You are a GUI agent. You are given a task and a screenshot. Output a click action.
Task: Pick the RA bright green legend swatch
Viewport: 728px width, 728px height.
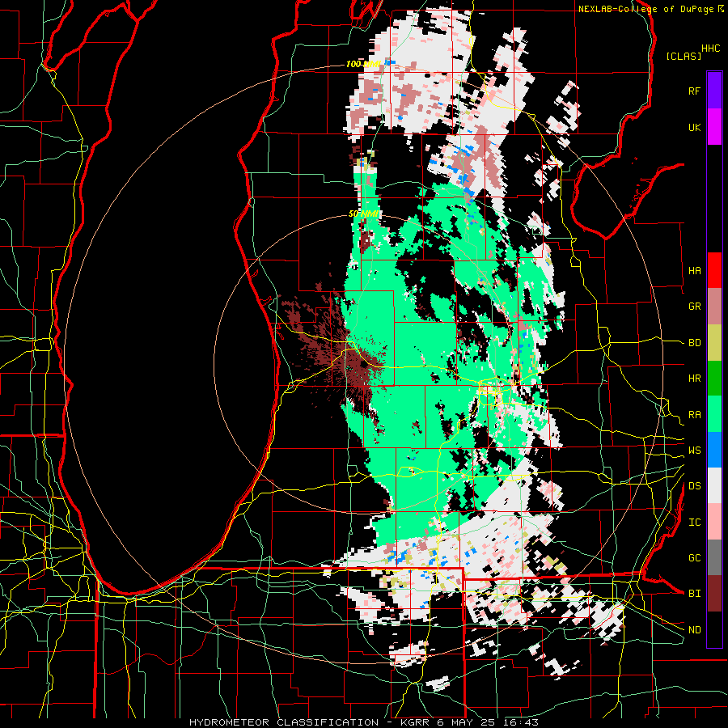[x=714, y=414]
